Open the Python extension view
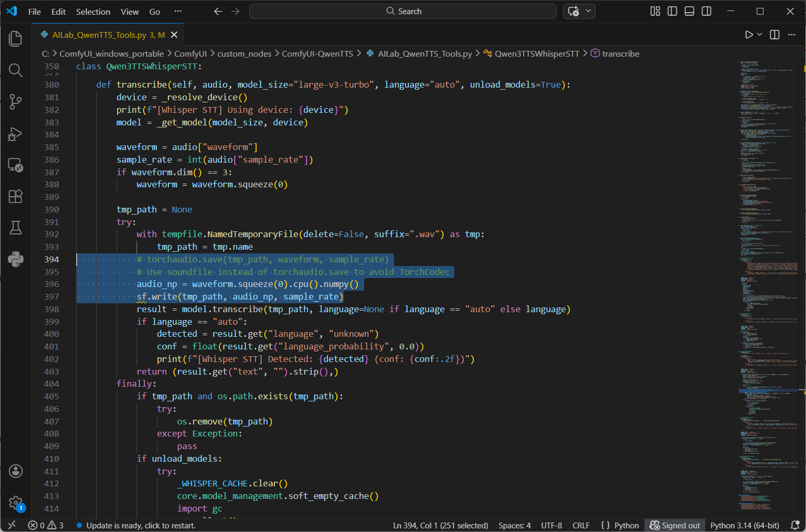This screenshot has width=806, height=532. pos(16,259)
